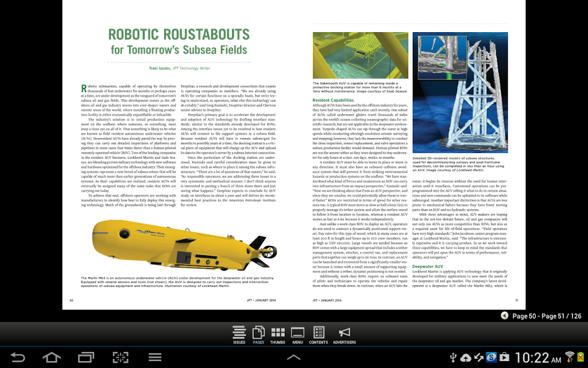The image size is (588, 368).
Task: Tap the Wi-Fi signal icon
Action: click(570, 356)
